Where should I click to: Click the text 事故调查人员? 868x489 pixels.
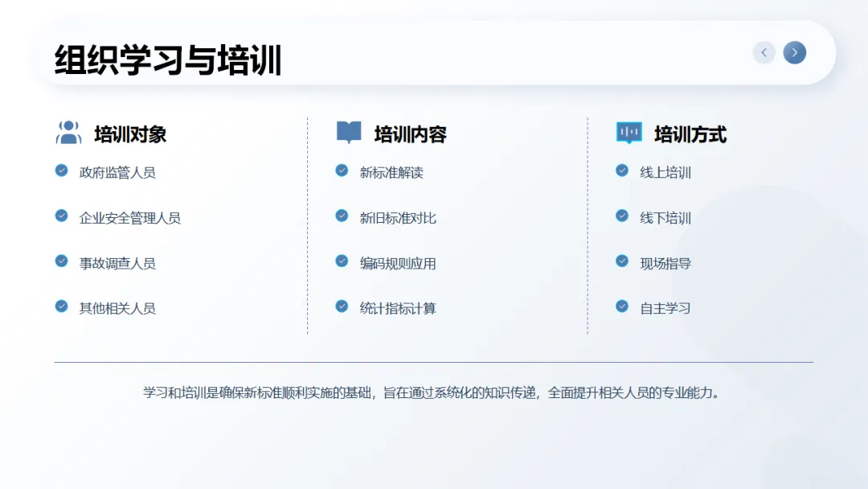point(117,264)
